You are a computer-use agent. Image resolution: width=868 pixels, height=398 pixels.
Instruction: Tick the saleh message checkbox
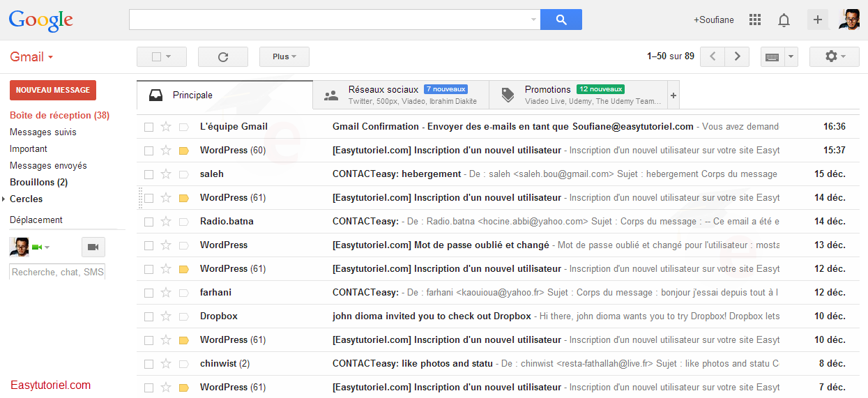149,174
